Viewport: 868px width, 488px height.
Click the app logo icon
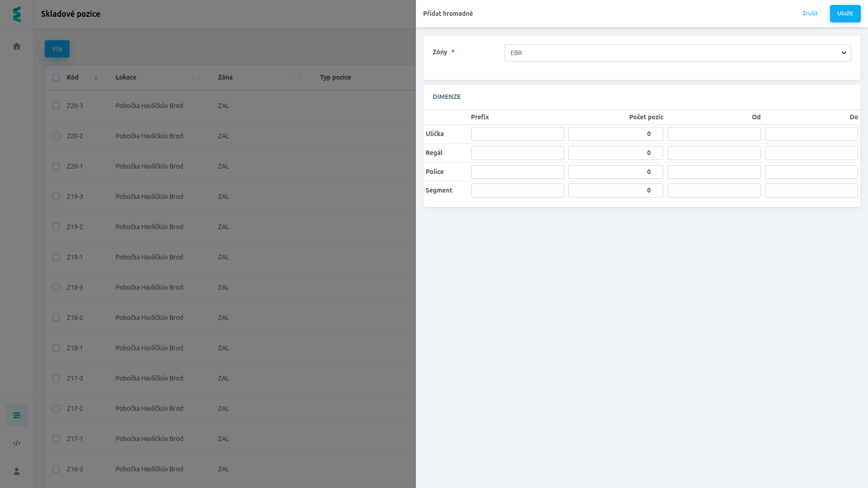tap(17, 14)
